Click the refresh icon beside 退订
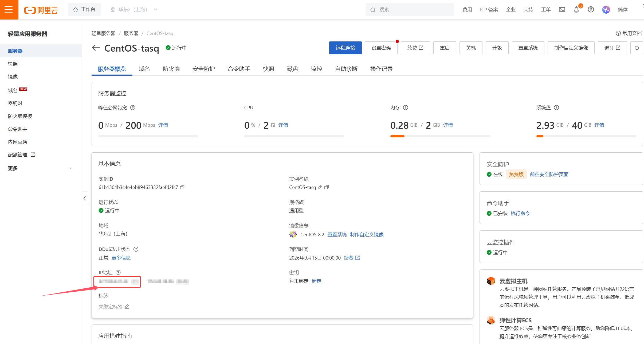The image size is (644, 344). click(x=637, y=48)
